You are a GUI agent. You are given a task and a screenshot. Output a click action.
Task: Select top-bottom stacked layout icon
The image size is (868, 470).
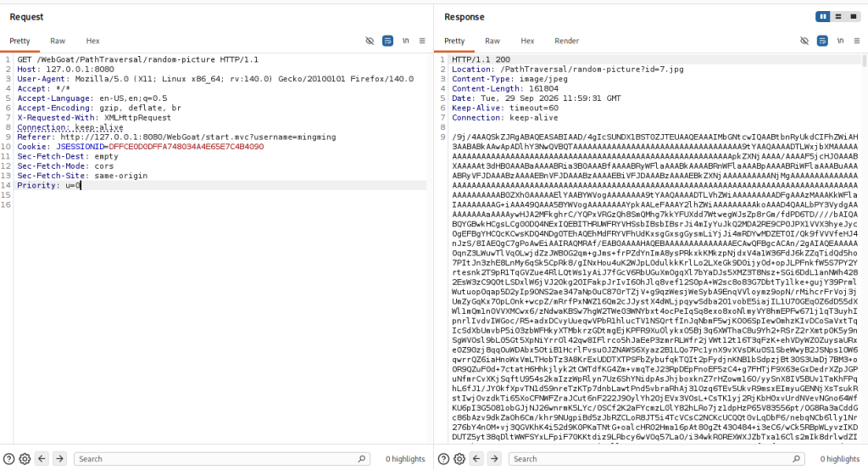(x=838, y=17)
